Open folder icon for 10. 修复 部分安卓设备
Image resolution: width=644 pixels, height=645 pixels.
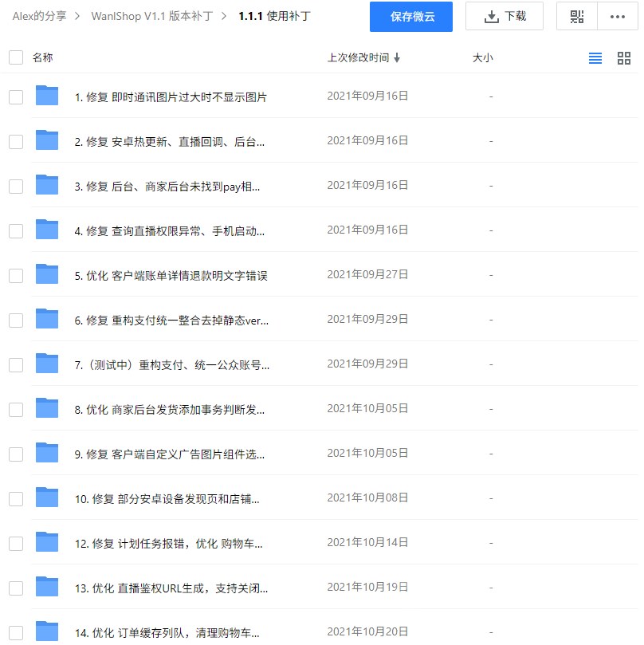pyautogui.click(x=47, y=498)
